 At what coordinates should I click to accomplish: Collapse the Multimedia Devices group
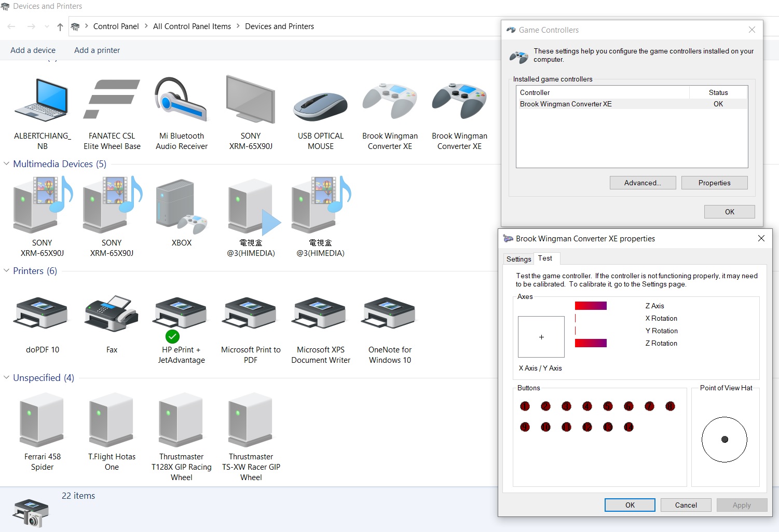[6, 163]
